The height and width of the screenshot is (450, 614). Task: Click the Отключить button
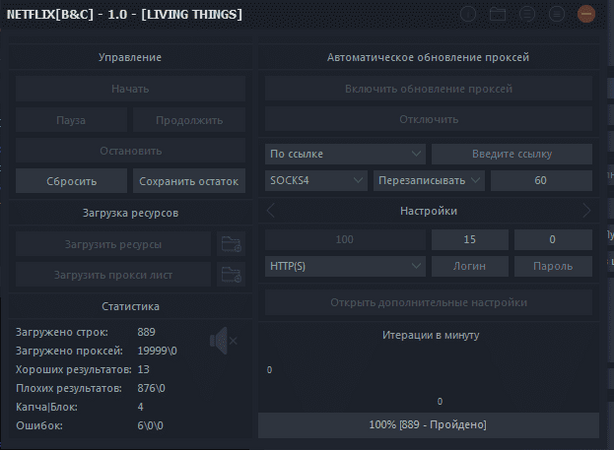click(x=428, y=119)
